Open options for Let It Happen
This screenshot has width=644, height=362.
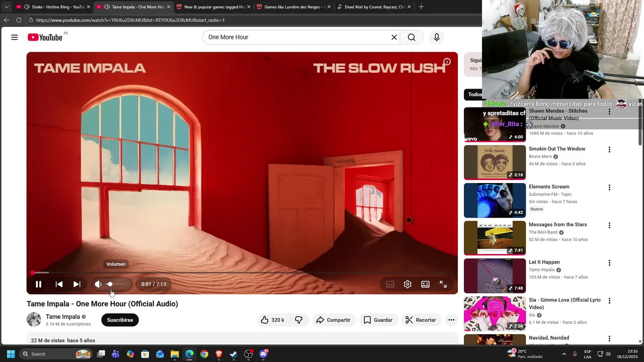tap(609, 263)
